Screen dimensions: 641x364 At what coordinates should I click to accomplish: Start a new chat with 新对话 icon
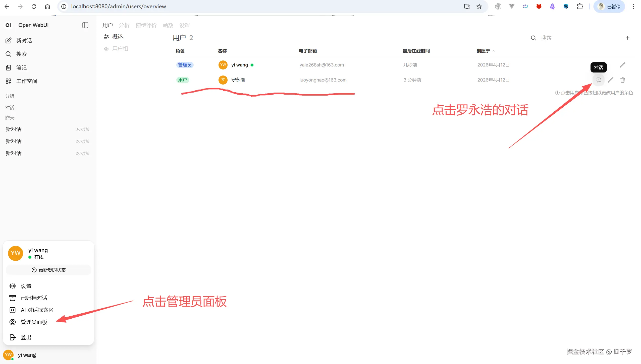pos(9,40)
